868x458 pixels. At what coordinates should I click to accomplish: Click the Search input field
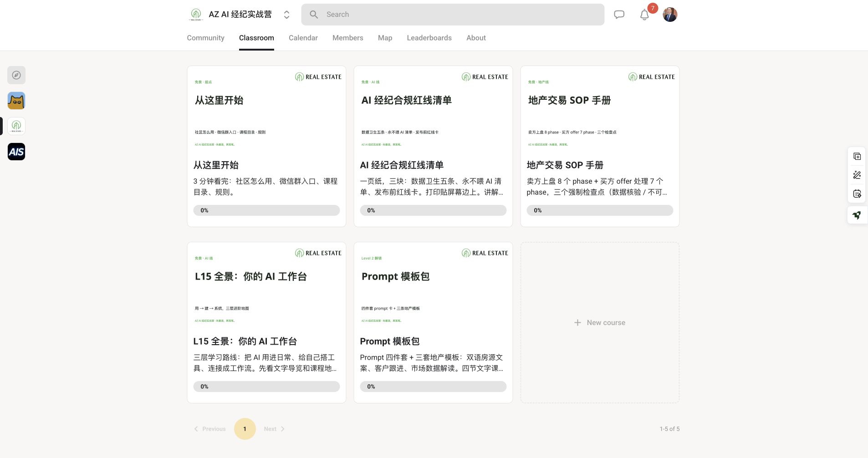coord(453,15)
